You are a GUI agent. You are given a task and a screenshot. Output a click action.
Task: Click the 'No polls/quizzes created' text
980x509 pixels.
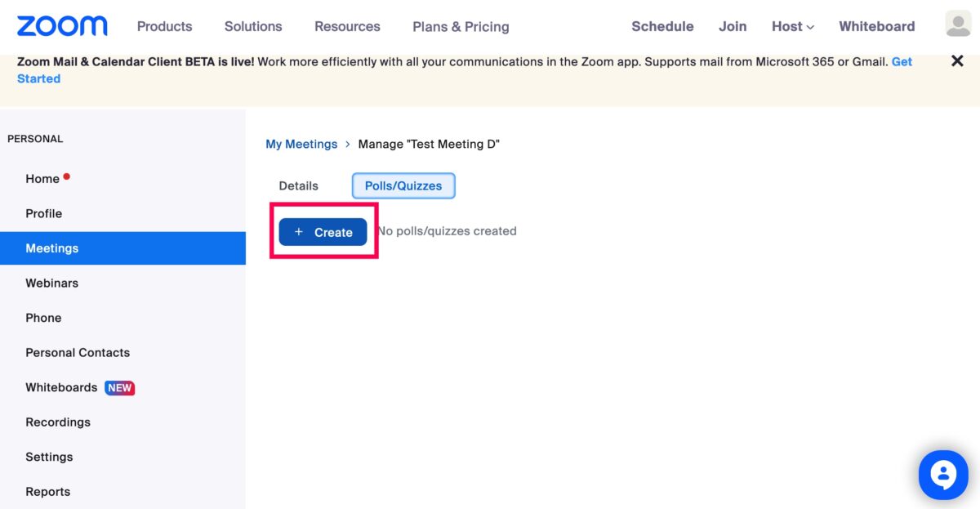(x=448, y=231)
